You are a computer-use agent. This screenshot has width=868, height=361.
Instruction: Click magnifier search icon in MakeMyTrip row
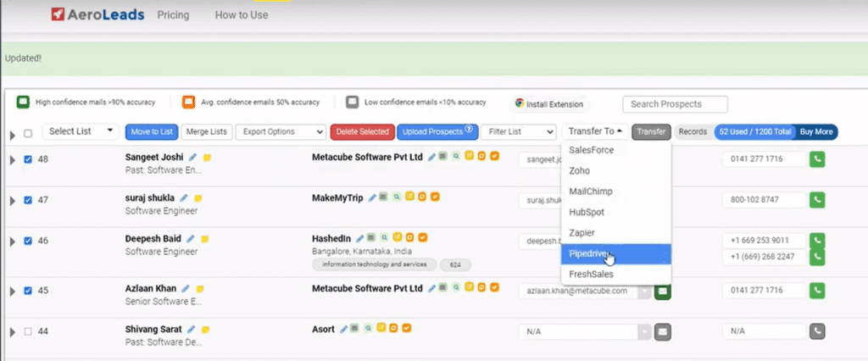click(x=397, y=197)
